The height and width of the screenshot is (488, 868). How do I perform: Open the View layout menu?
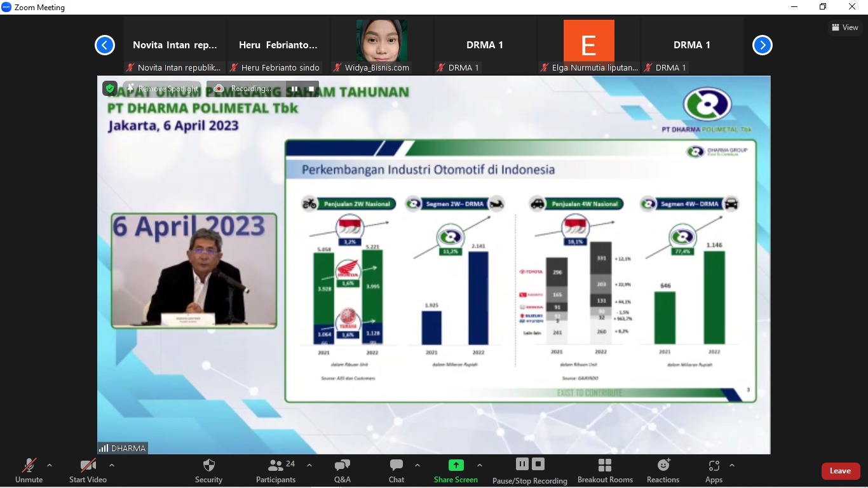point(844,27)
